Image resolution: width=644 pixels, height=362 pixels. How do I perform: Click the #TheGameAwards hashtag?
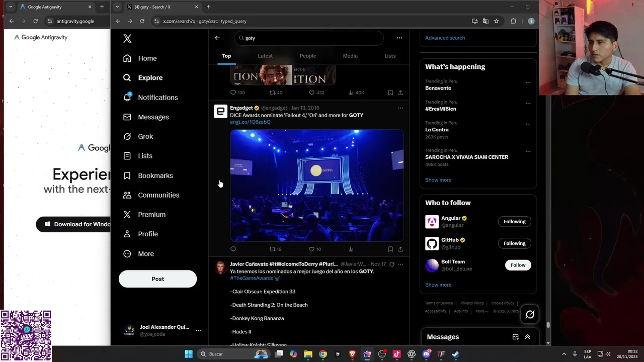[252, 279]
